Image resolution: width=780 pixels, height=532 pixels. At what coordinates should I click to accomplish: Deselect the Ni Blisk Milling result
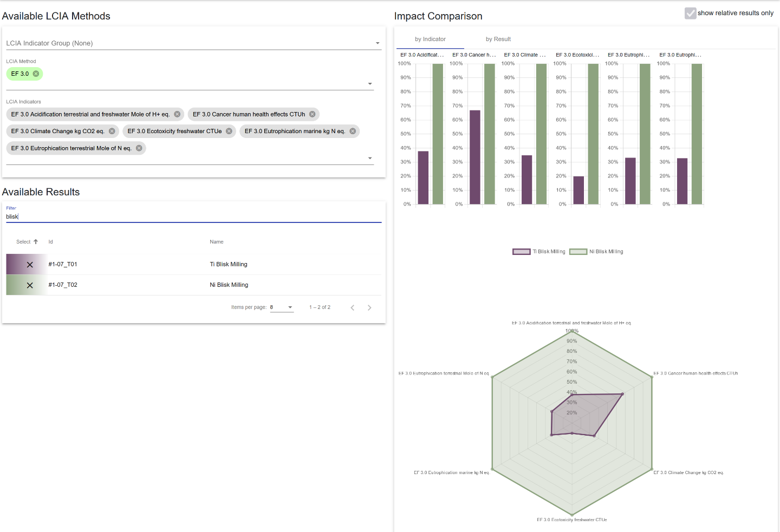point(30,285)
